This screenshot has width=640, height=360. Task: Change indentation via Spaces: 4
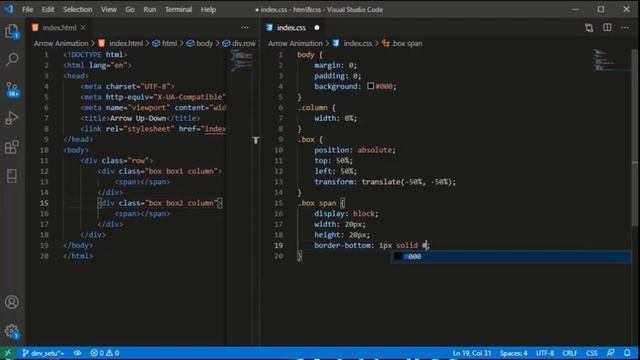pos(513,353)
